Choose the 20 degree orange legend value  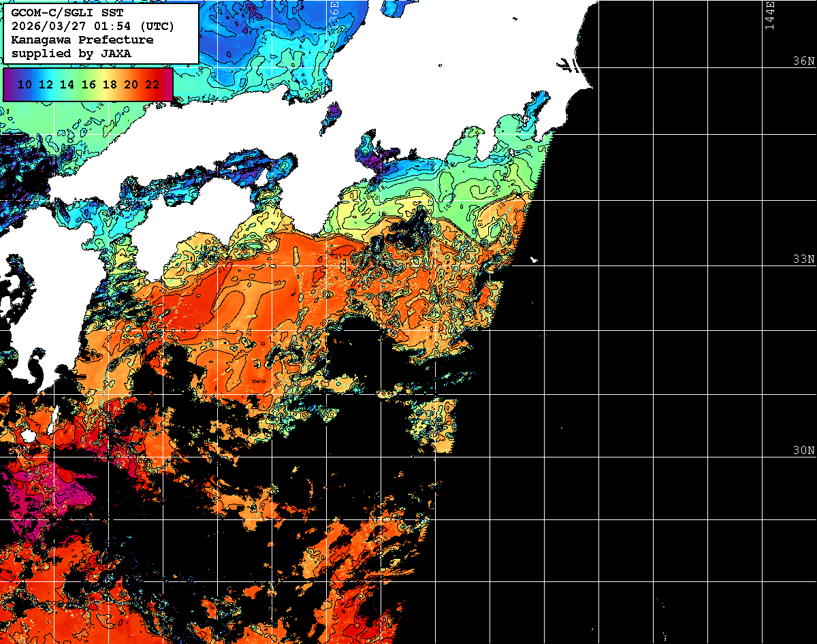click(131, 84)
